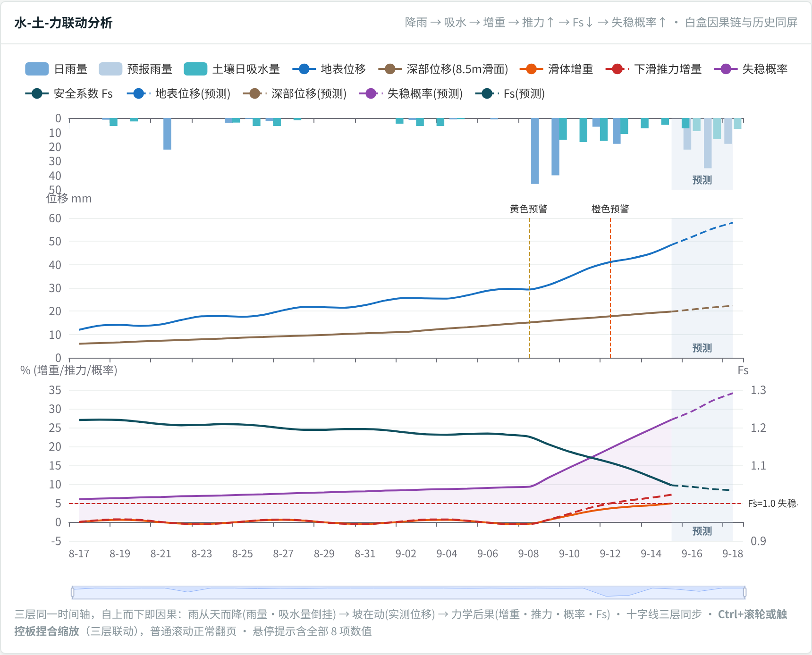Toggle 地表位移 line in the legend
Screen dimensions: 812x655
click(x=329, y=69)
